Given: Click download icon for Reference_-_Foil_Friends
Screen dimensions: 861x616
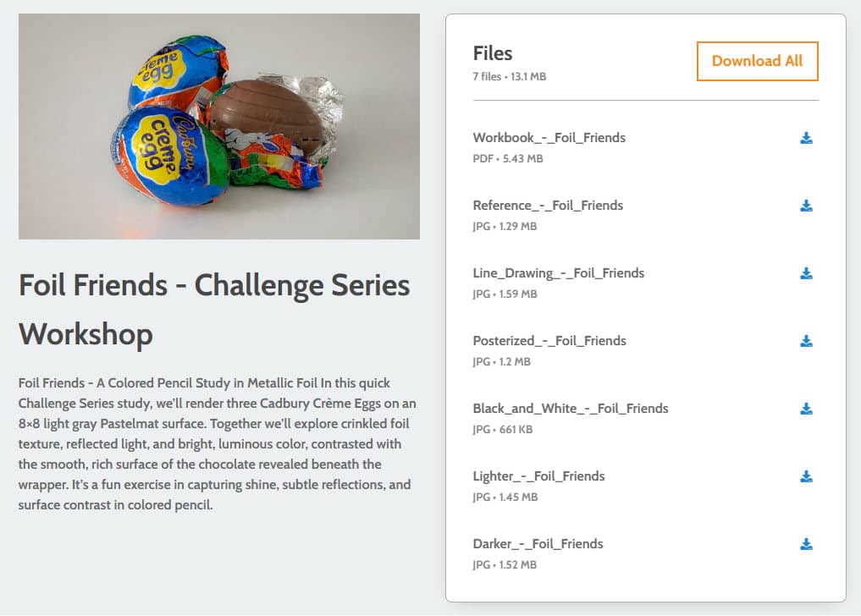Looking at the screenshot, I should pos(806,206).
